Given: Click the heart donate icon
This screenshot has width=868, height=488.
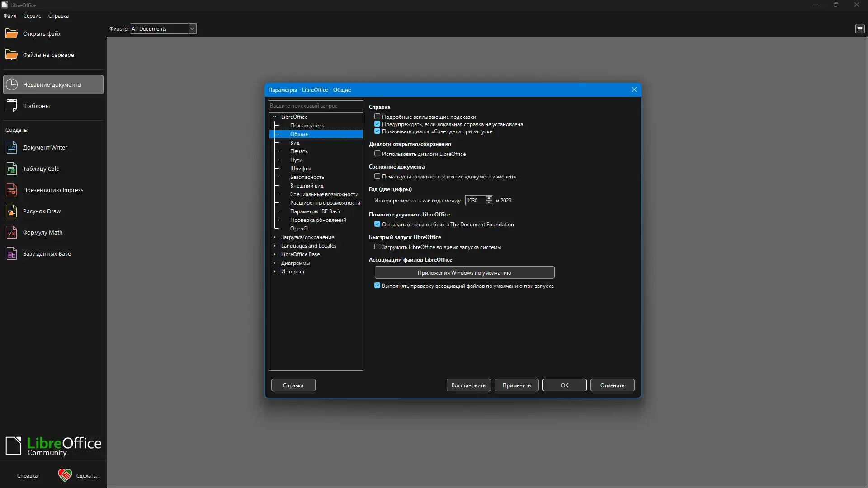Looking at the screenshot, I should coord(65,475).
